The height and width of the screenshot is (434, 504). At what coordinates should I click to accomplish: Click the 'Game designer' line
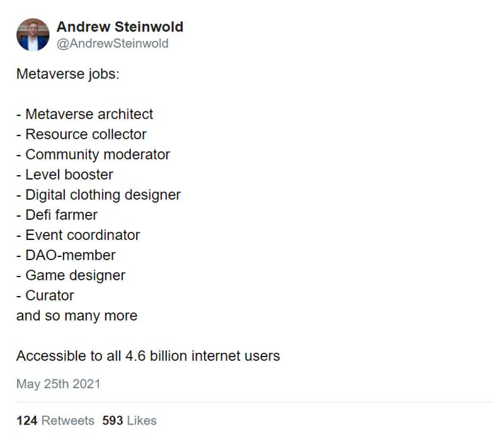click(x=71, y=276)
